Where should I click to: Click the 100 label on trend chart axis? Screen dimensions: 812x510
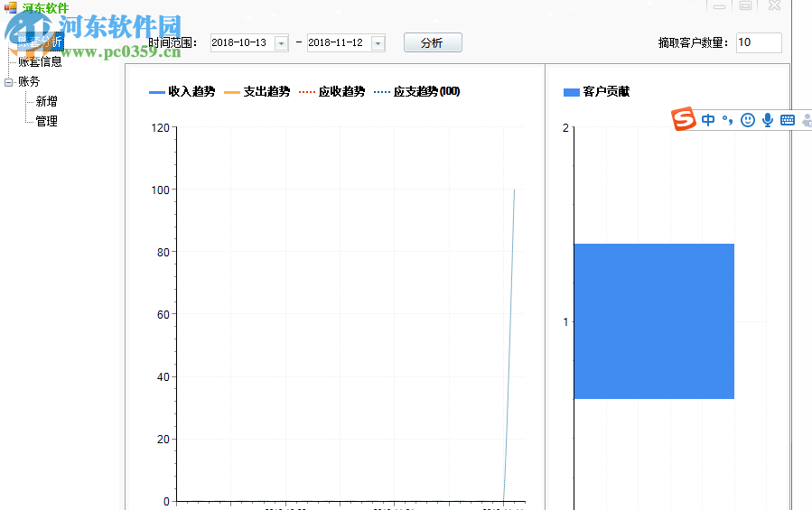pos(160,190)
